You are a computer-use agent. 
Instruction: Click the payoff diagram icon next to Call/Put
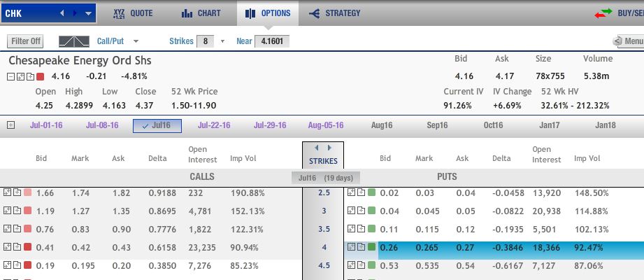[74, 41]
